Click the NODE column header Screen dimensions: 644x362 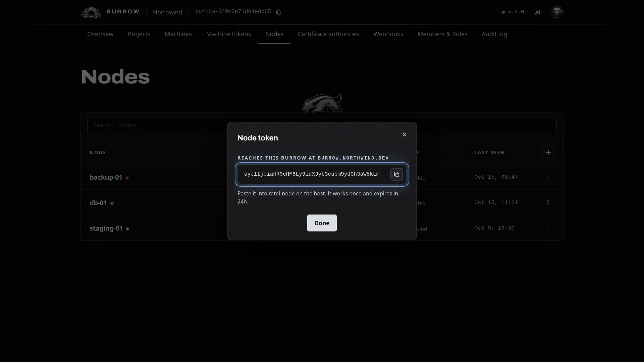98,153
